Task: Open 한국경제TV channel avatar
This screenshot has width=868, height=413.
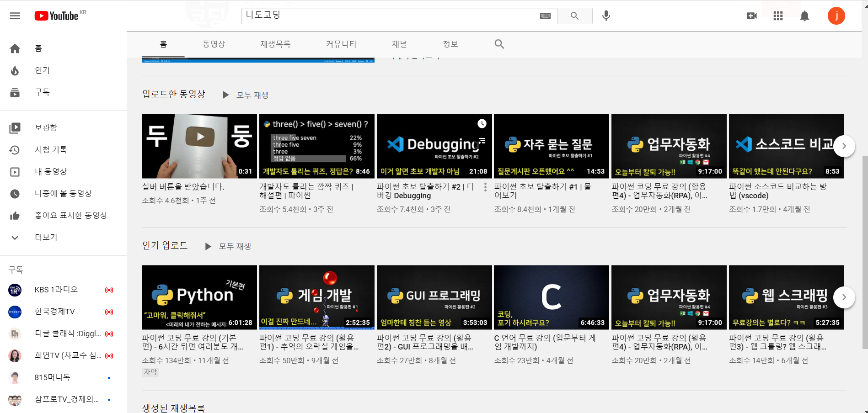Action: tap(15, 312)
